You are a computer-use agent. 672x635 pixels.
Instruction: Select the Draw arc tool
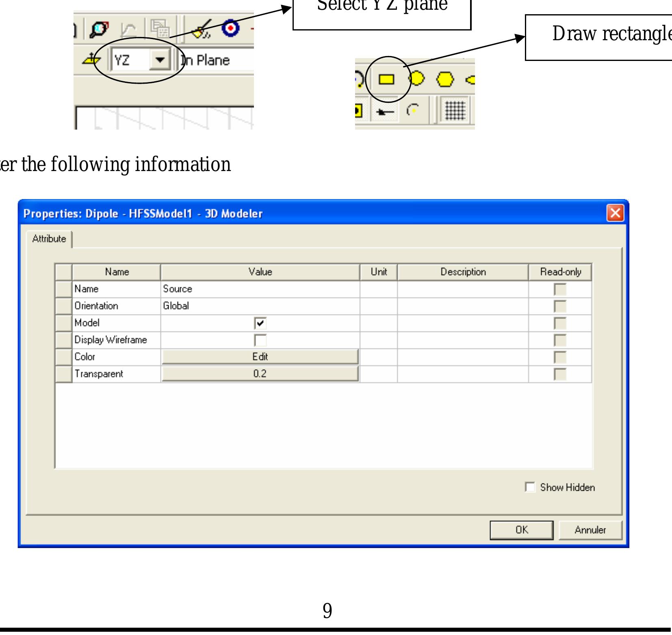point(412,109)
